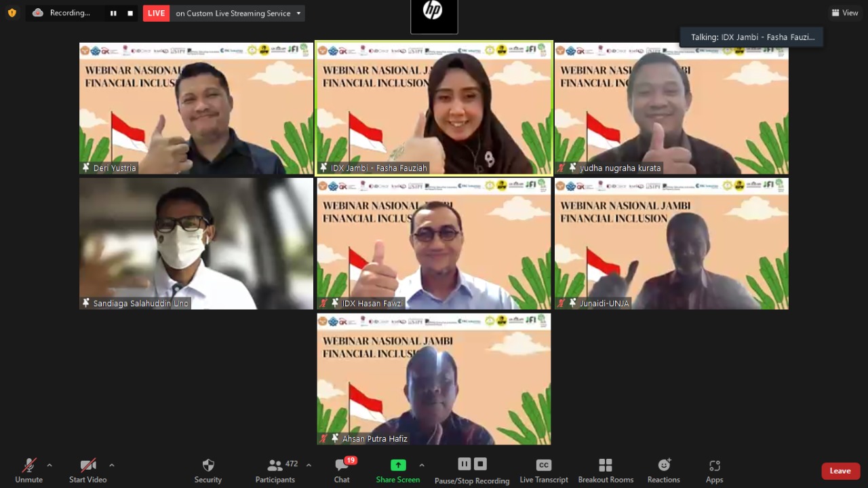Click the red LIVE indicator

point(156,13)
